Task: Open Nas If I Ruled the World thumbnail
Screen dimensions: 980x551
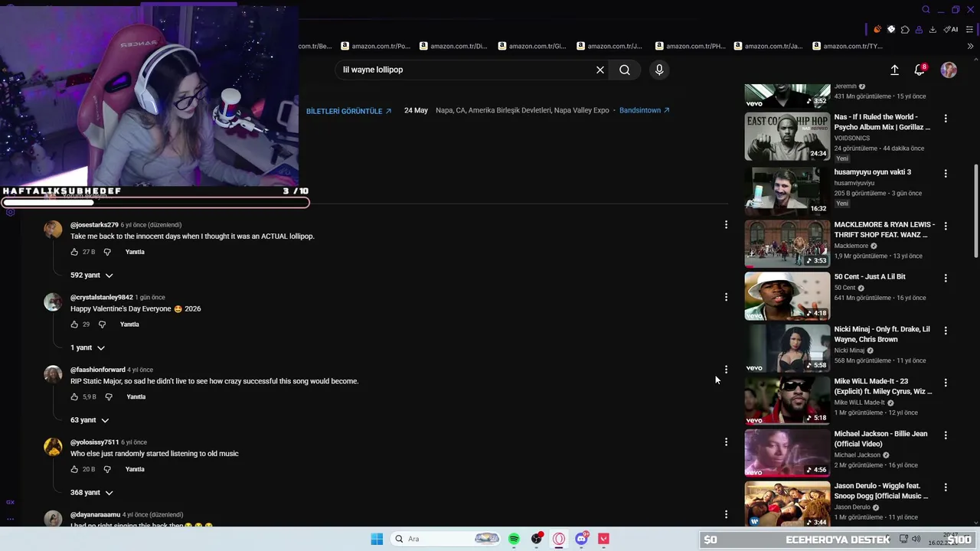Action: tap(787, 136)
